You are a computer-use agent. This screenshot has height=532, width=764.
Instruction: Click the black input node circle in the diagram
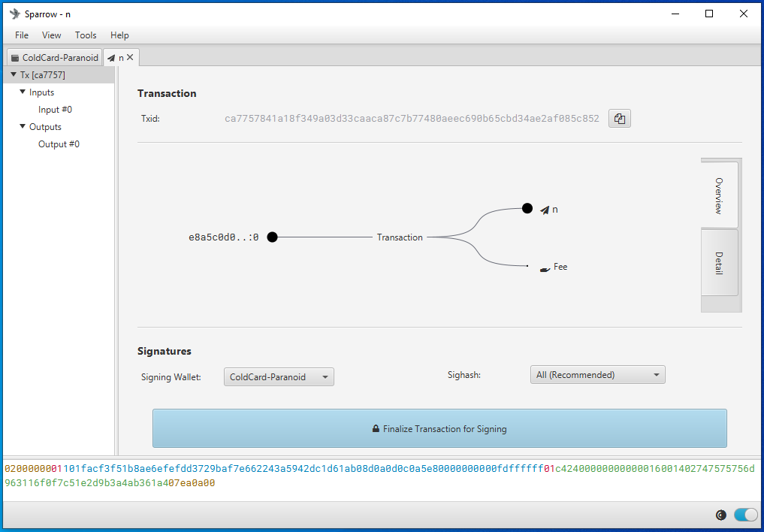273,237
